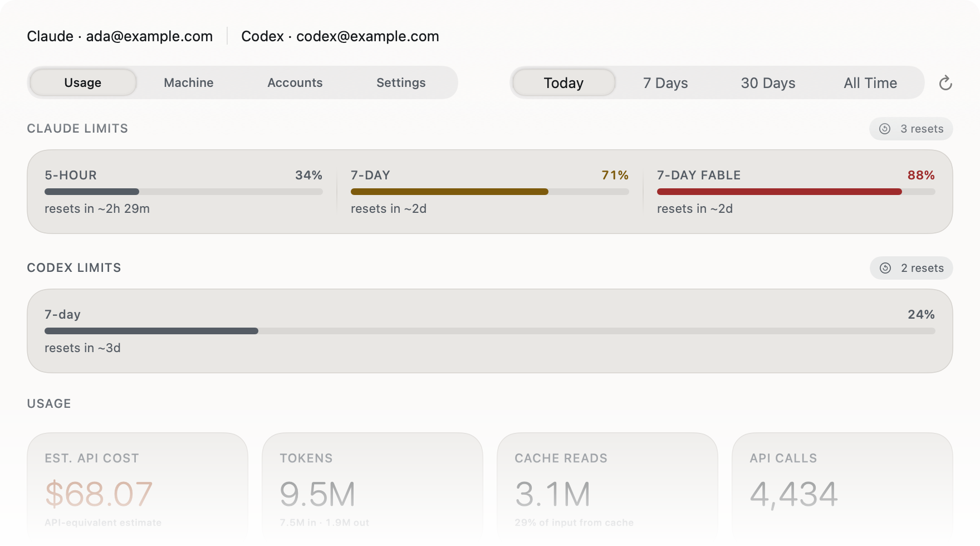Click the 24% value
The width and height of the screenshot is (980, 546).
click(922, 314)
